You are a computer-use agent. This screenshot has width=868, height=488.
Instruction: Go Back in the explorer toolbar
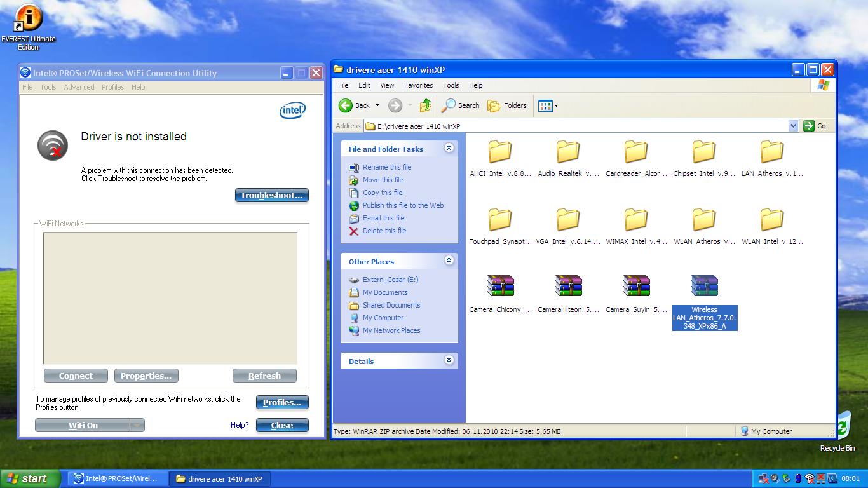click(x=355, y=105)
